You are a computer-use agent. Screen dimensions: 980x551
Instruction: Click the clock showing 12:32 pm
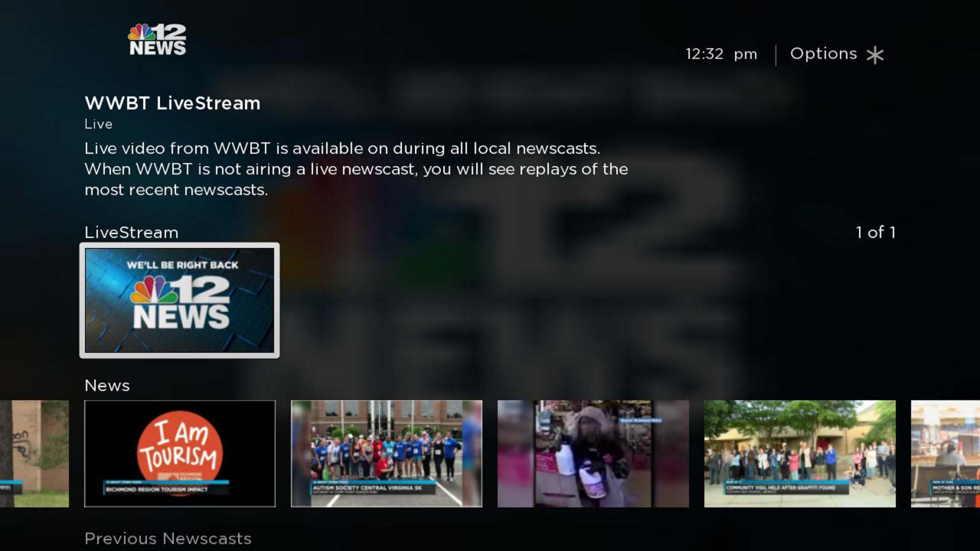720,54
